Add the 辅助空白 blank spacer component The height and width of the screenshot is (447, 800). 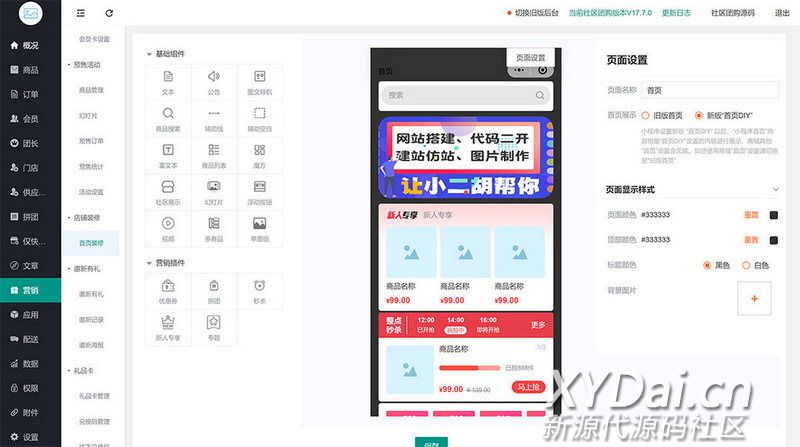259,120
